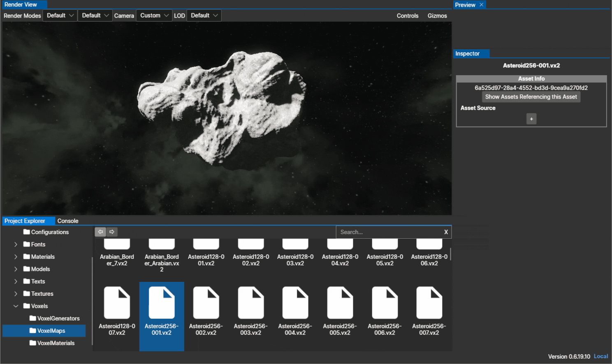This screenshot has height=364, width=612.
Task: Select the Asteroid256-004.vx2 file icon
Action: [x=295, y=303]
